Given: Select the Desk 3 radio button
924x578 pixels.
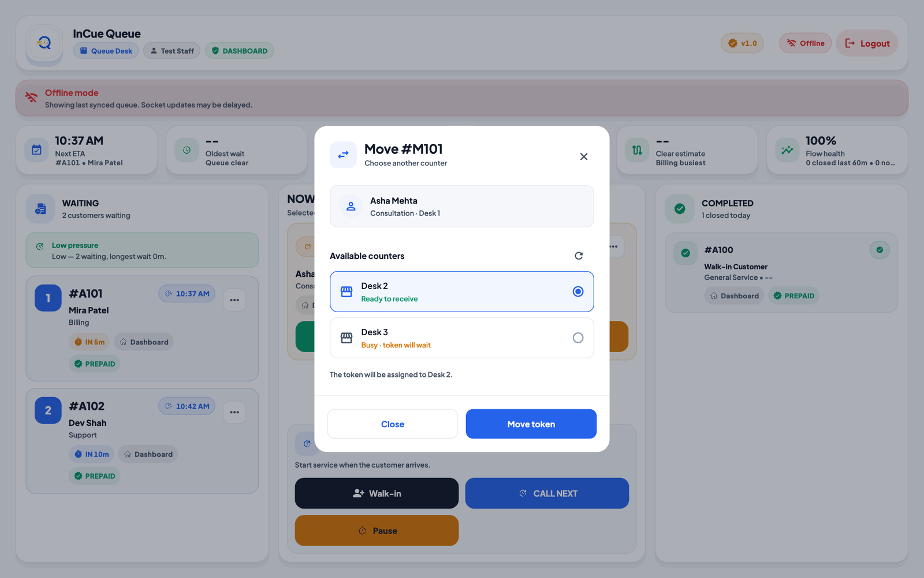Looking at the screenshot, I should click(x=578, y=338).
